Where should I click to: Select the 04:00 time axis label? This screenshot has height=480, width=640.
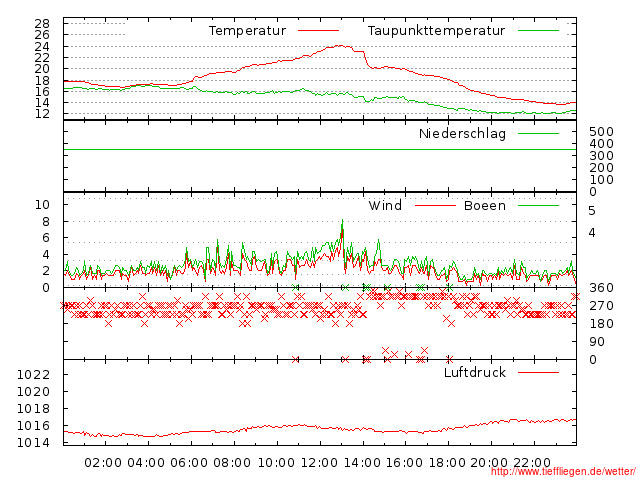click(x=146, y=463)
